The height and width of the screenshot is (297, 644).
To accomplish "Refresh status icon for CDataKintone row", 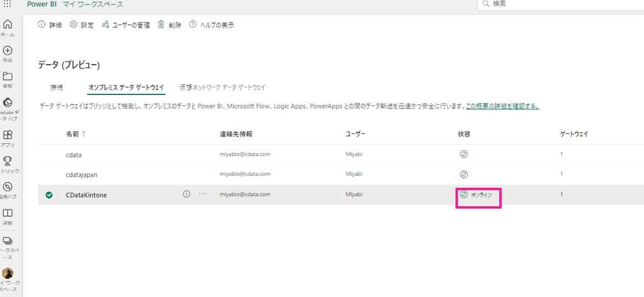I will coord(464,194).
